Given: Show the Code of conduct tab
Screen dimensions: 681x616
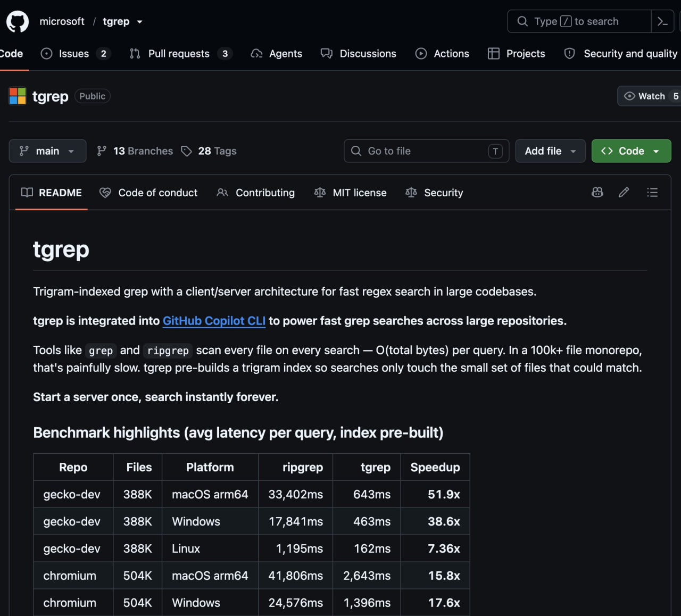Looking at the screenshot, I should pos(148,193).
